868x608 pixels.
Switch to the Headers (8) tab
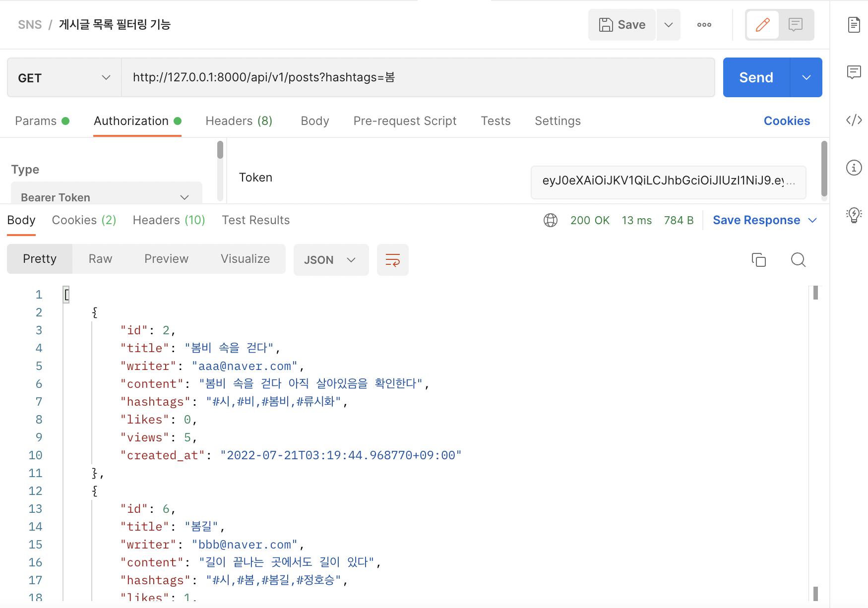click(x=239, y=121)
